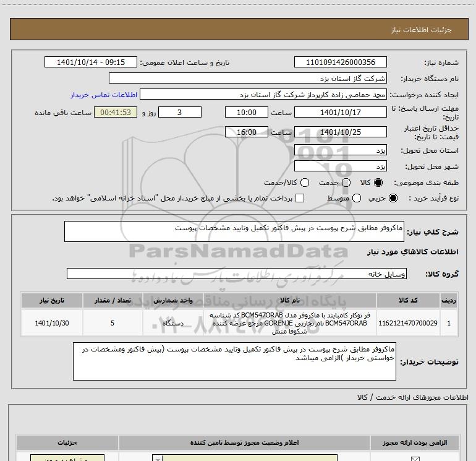The height and width of the screenshot is (461, 476).
Task: Click the response deadline date 1401/10/17
Action: (x=340, y=112)
